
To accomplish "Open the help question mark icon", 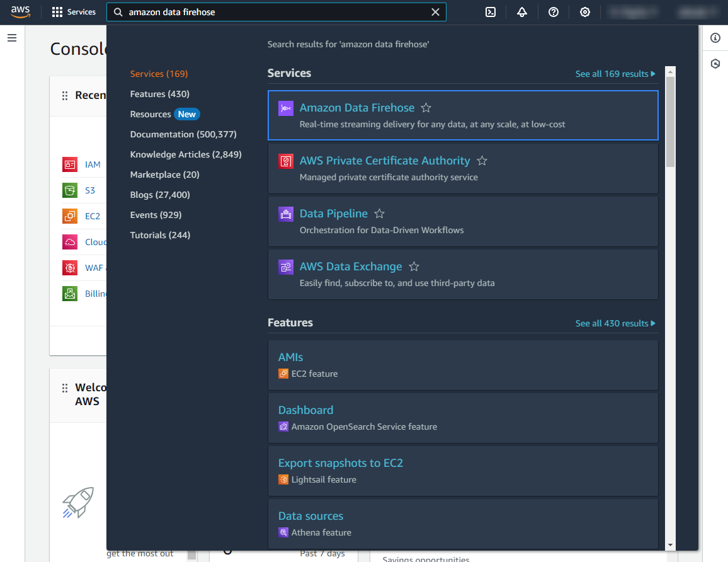I will pyautogui.click(x=554, y=12).
